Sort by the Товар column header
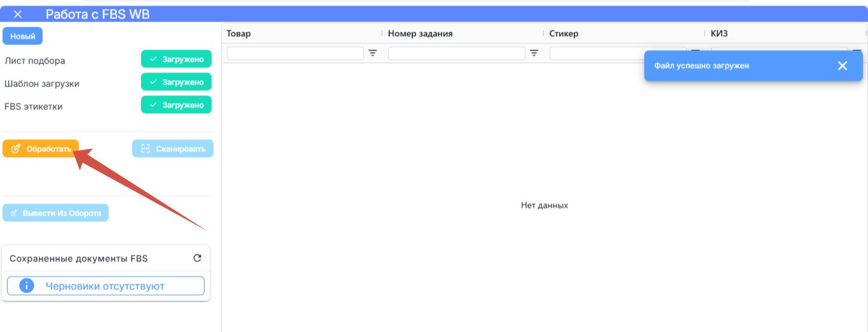868x332 pixels. (239, 34)
